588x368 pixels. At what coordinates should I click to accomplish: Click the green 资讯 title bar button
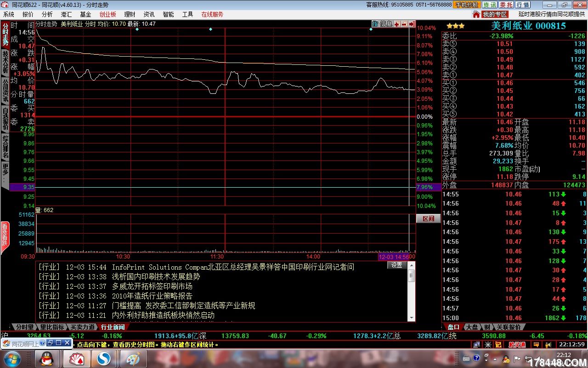[x=489, y=5]
